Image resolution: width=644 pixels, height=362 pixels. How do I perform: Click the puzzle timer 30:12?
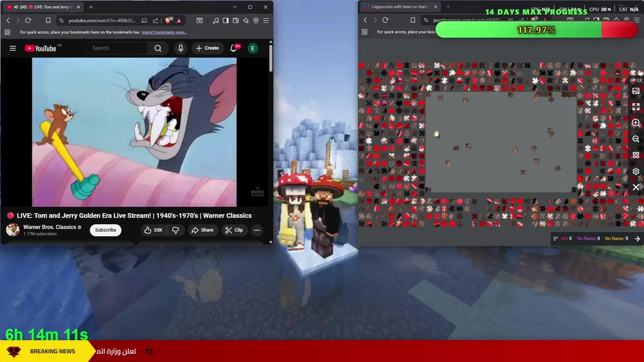pos(636,80)
